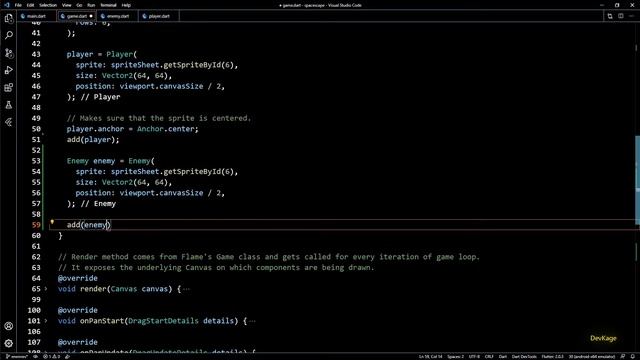Open the Extensions view
This screenshot has height=360, width=640.
[9, 87]
